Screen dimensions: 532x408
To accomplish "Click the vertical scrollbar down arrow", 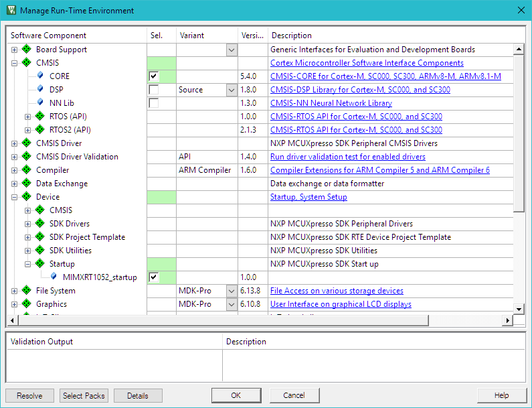I will coord(519,309).
